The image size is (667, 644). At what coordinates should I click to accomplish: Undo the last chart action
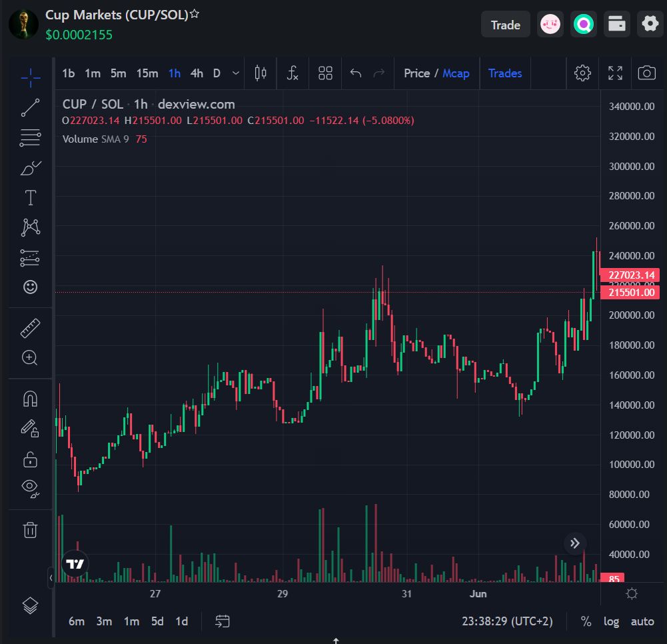pos(356,73)
